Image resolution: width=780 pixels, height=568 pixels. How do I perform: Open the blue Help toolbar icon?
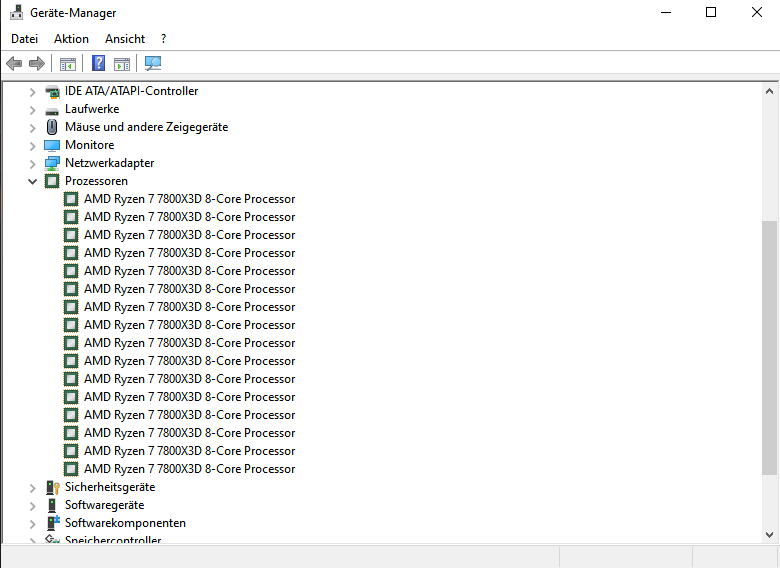click(98, 63)
